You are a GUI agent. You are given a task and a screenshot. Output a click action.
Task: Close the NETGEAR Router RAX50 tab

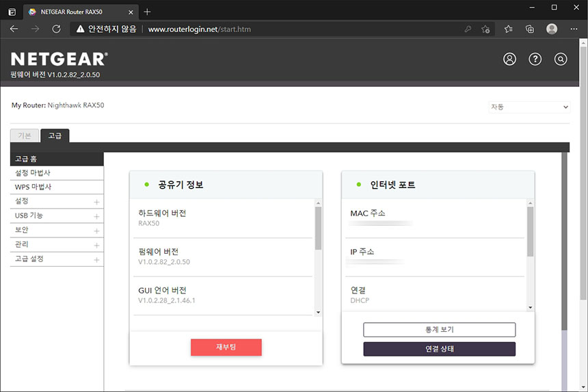click(131, 12)
